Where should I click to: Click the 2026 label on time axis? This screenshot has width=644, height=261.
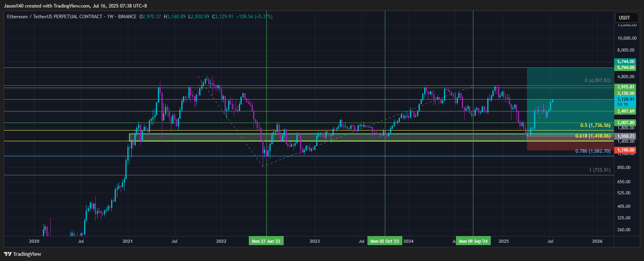point(596,242)
